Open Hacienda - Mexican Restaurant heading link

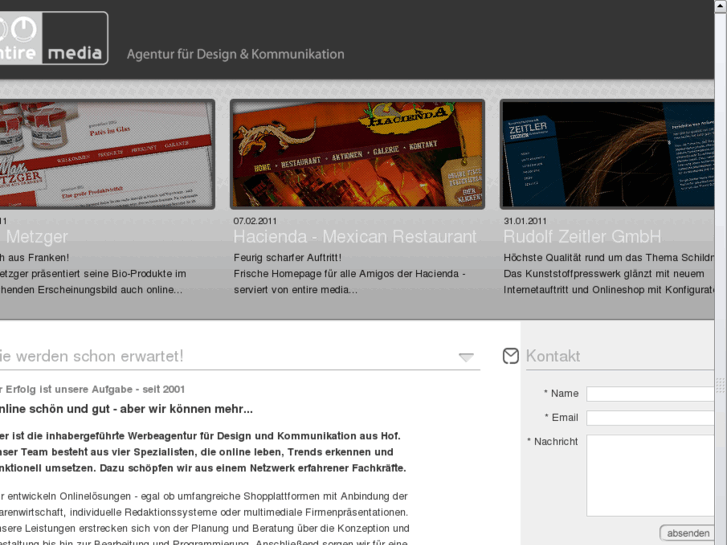point(355,237)
